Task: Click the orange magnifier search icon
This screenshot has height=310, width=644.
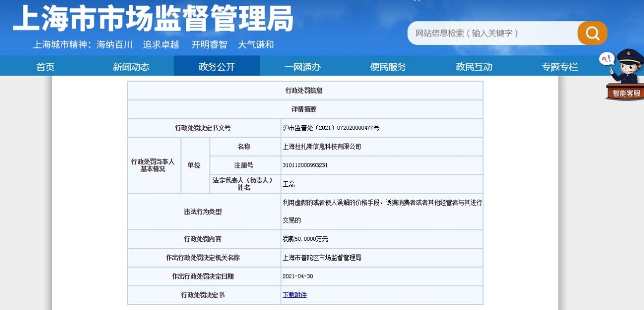Action: (592, 33)
